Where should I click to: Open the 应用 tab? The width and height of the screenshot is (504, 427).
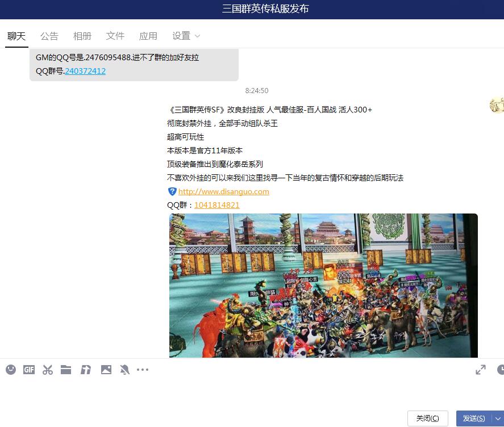click(x=148, y=36)
